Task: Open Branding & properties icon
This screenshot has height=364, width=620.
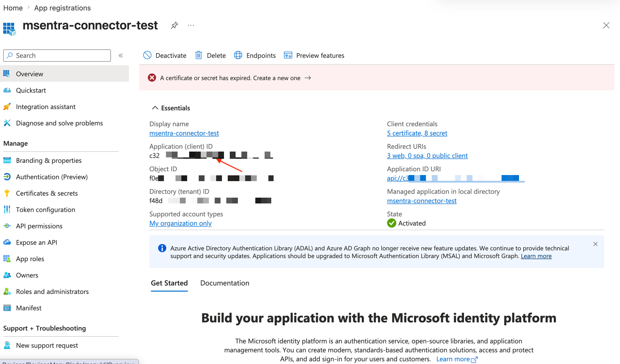Action: (x=7, y=160)
